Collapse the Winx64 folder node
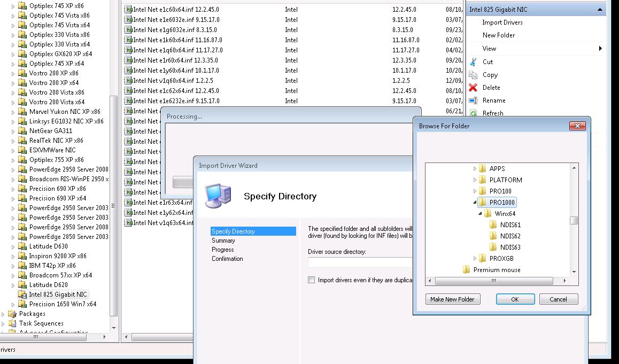 tap(480, 214)
